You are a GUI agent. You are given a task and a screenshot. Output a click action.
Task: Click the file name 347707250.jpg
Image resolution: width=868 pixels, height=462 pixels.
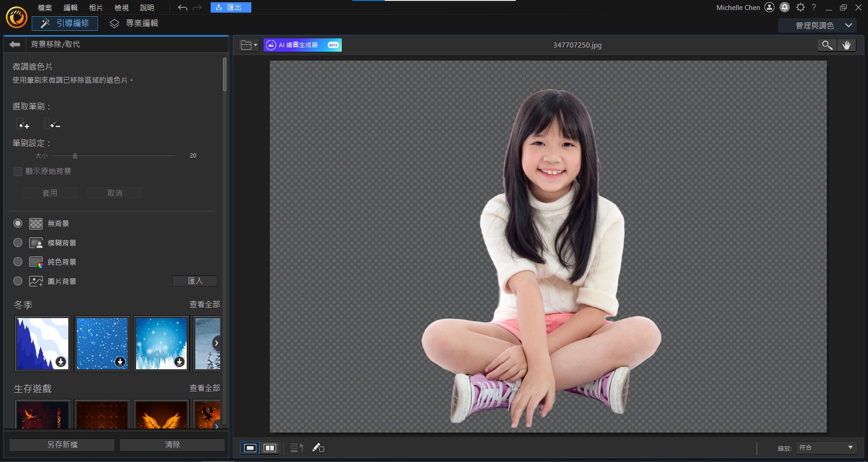[x=577, y=45]
